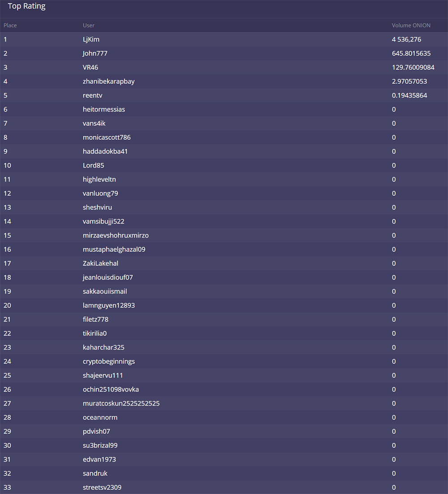This screenshot has height=494, width=448.
Task: Click the zero volume for heitormessias
Action: coord(393,109)
